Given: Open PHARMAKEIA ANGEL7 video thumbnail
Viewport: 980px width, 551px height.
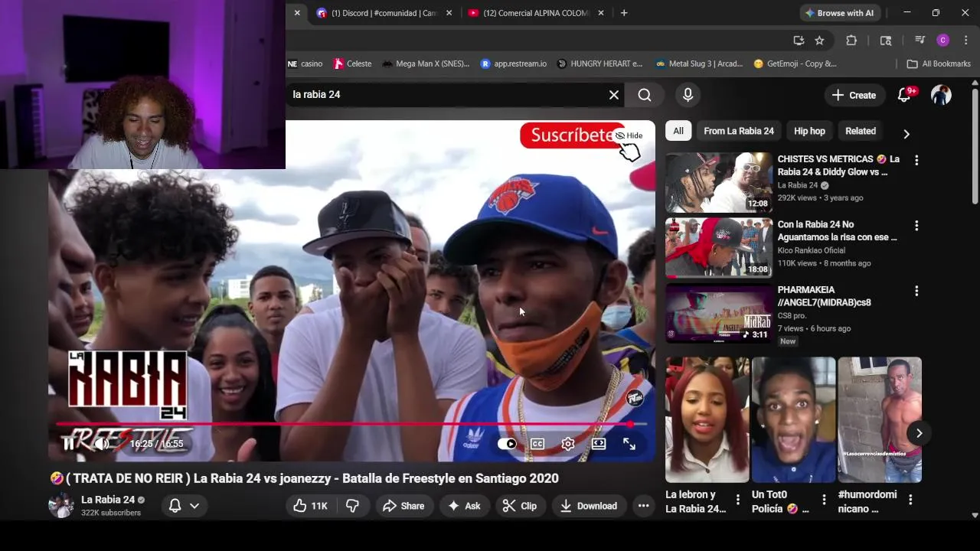Looking at the screenshot, I should tap(719, 313).
